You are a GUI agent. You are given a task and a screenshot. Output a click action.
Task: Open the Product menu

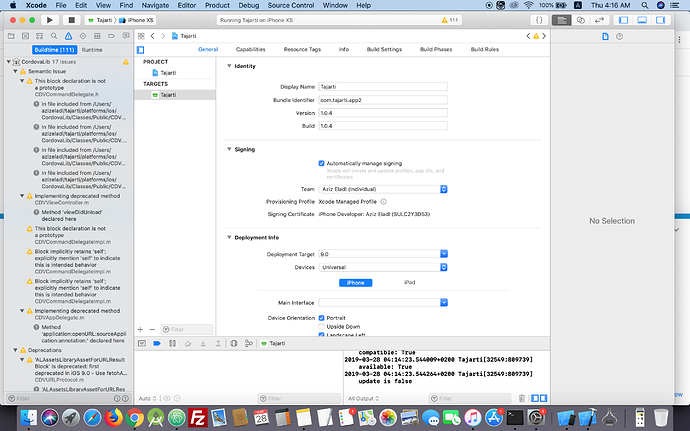(217, 5)
